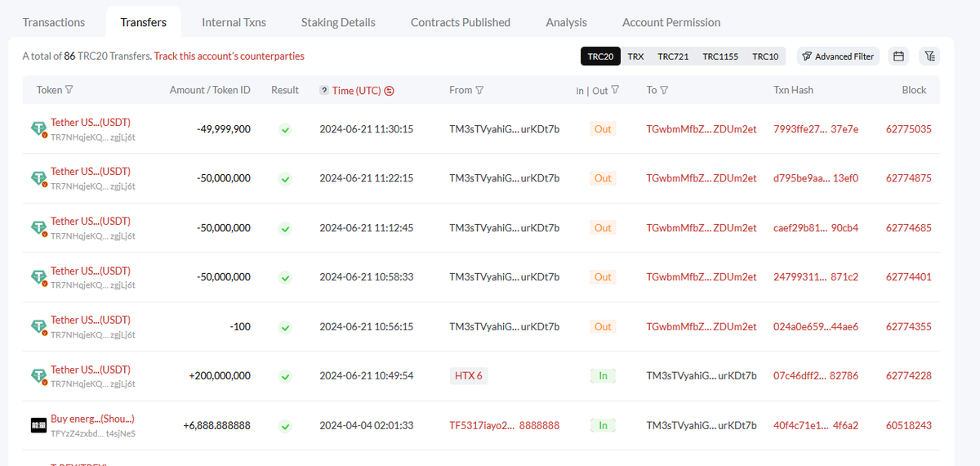The width and height of the screenshot is (980, 466).
Task: Open the column display settings icon
Action: [x=929, y=56]
